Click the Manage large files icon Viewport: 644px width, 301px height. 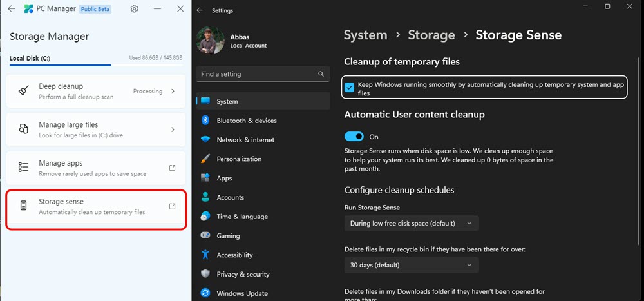tap(23, 129)
